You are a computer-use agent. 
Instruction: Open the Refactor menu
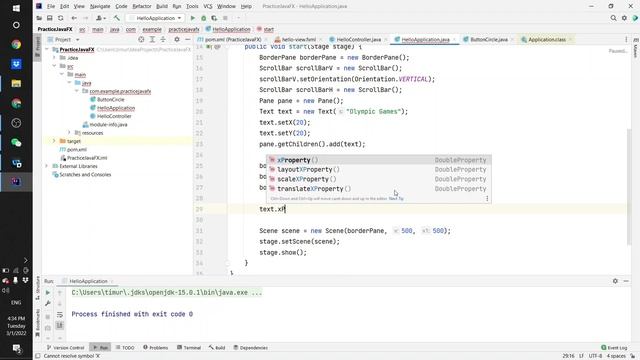142,6
